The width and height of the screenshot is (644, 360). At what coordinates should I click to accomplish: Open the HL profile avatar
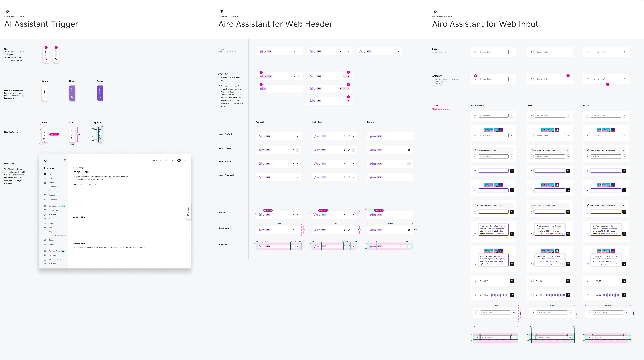[179, 161]
